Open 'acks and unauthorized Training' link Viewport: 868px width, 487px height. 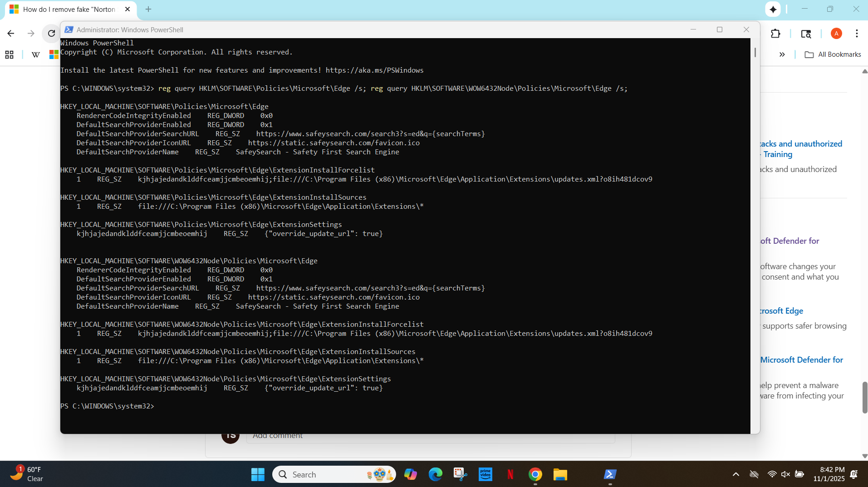click(801, 149)
